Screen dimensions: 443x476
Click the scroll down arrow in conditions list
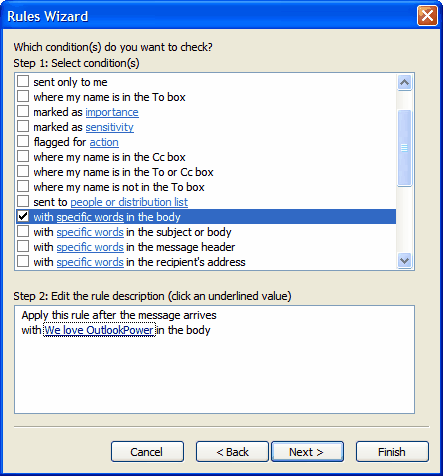pyautogui.click(x=404, y=260)
